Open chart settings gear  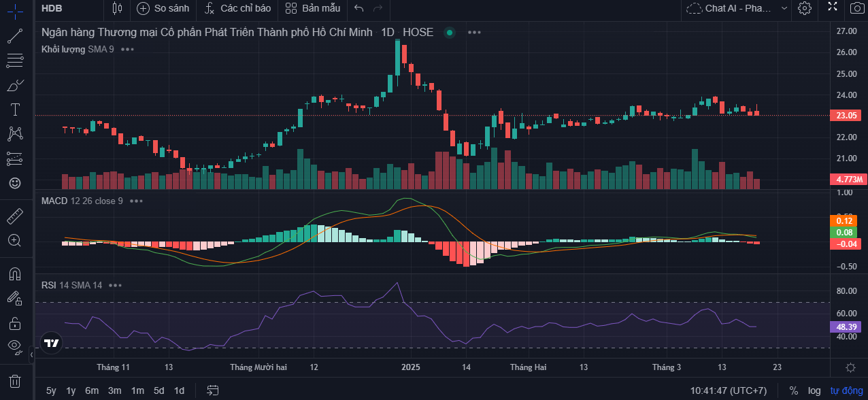(x=805, y=8)
